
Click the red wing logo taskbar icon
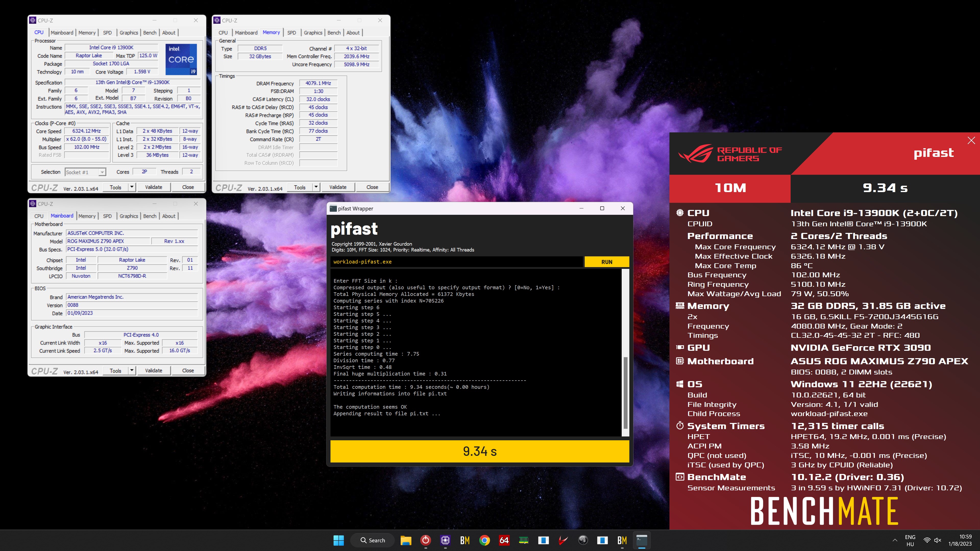pyautogui.click(x=563, y=540)
